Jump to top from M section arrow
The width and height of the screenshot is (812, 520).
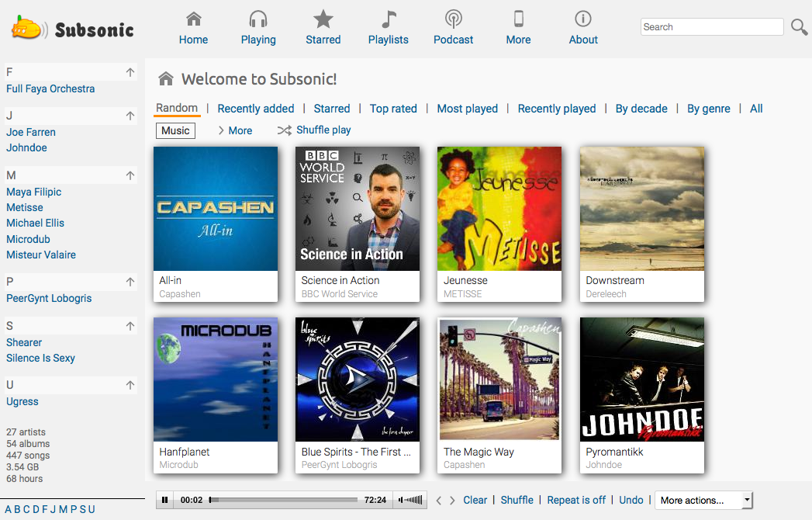coord(130,175)
